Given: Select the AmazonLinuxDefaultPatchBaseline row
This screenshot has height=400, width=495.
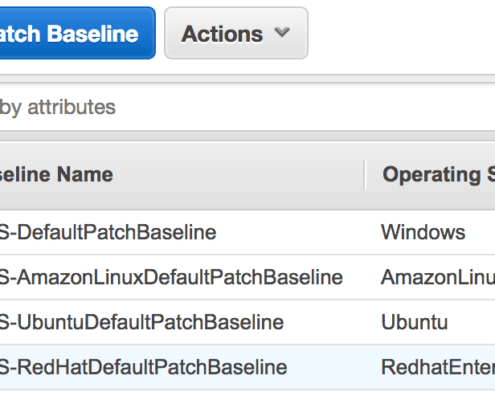Looking at the screenshot, I should [x=247, y=277].
